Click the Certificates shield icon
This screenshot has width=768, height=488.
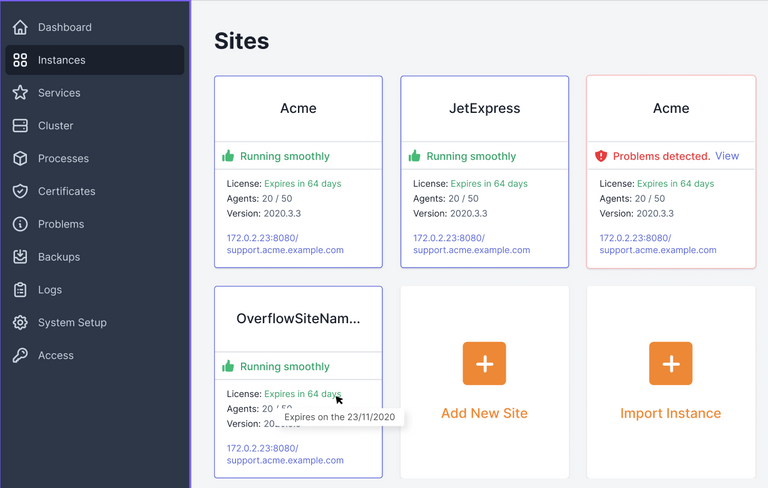coord(20,191)
